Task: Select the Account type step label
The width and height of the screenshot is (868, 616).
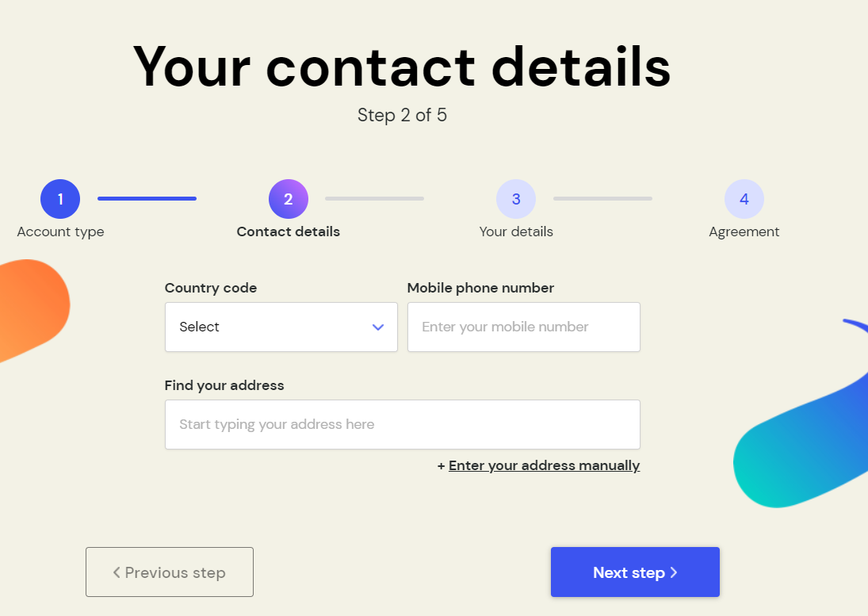Action: point(60,232)
